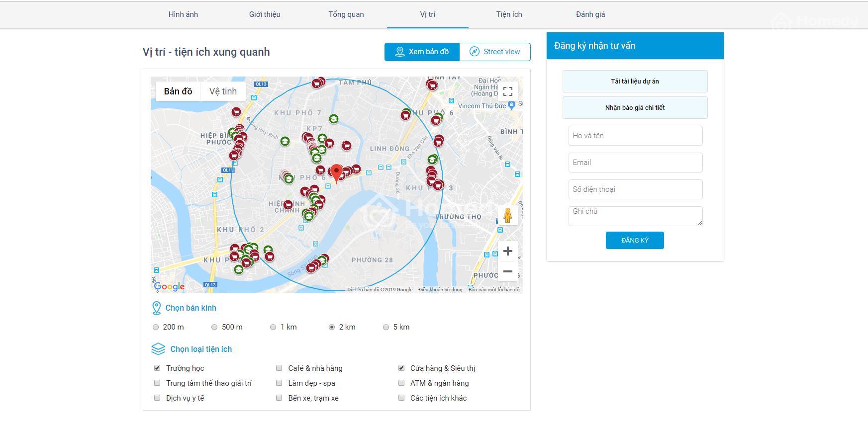Switch map to Vệ tinh view
The width and height of the screenshot is (868, 423).
point(223,91)
